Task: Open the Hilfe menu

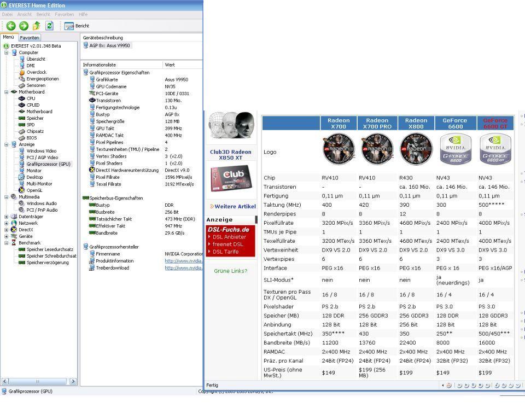Action: coord(83,14)
